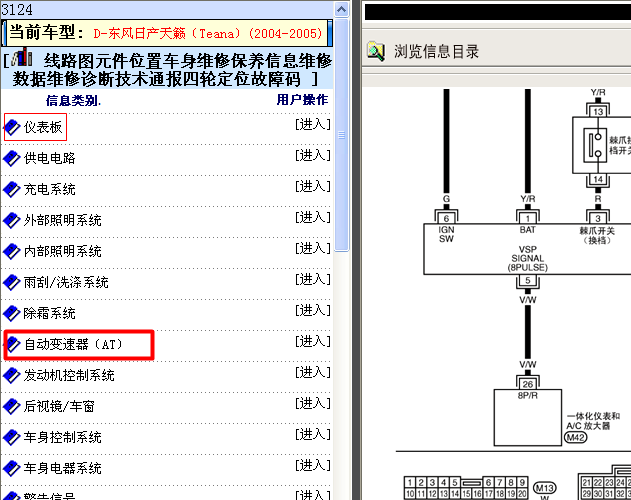Open 内部照明系统 via its [进入] link

(x=313, y=248)
